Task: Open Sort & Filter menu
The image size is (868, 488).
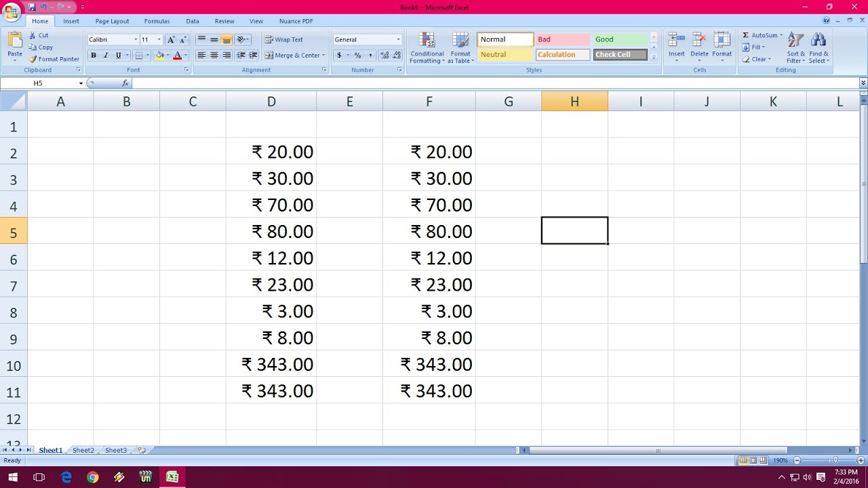Action: point(796,47)
